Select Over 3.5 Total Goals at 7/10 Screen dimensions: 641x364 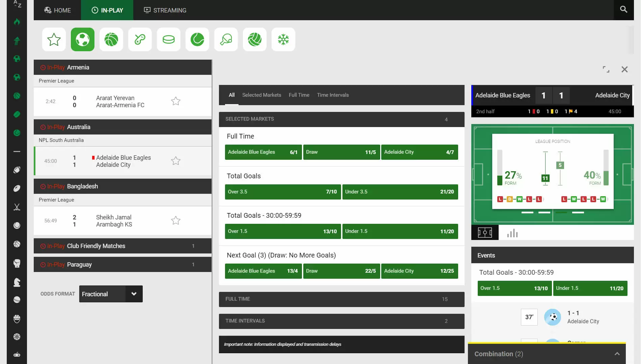[x=283, y=192]
